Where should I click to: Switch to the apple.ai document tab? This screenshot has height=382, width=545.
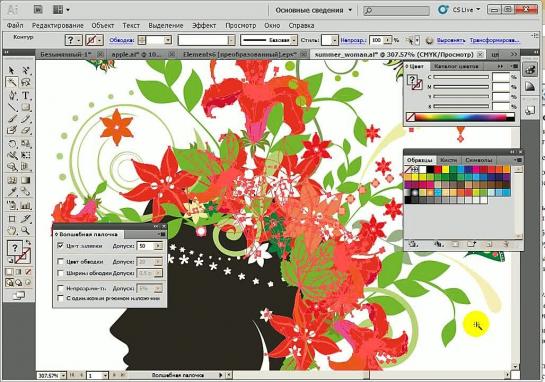pyautogui.click(x=136, y=55)
